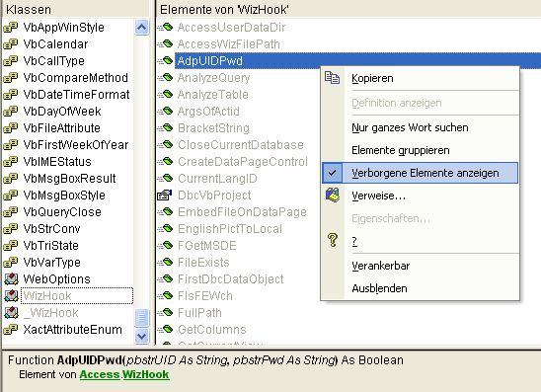Screen dimensions: 541x392
Task: Click the method icon beside CurrentLangID
Action: tap(165, 178)
